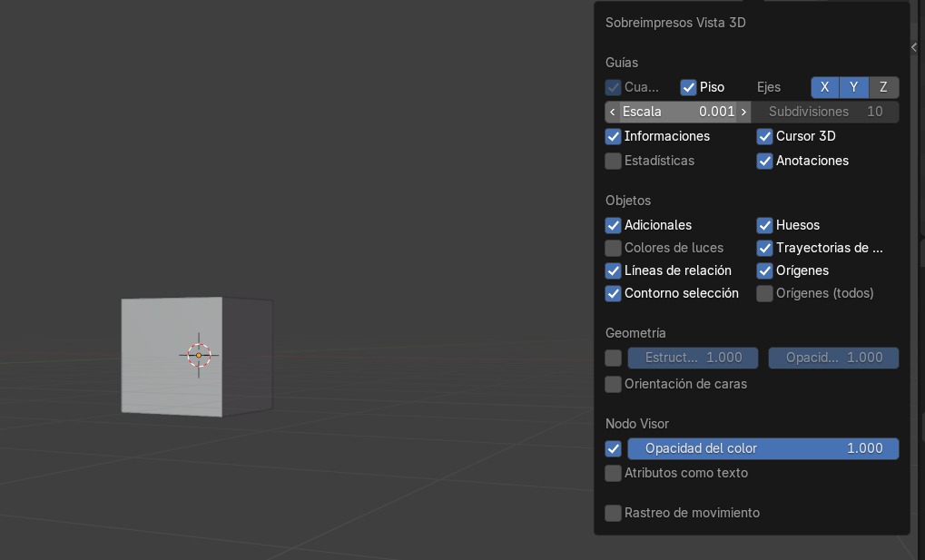Enable Orientación de caras checkbox
Viewport: 925px width, 560px height.
click(613, 384)
